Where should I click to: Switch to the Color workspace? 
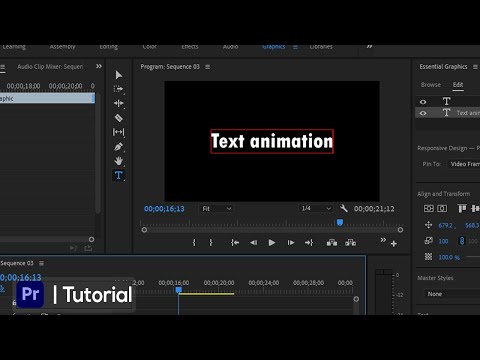tap(149, 47)
